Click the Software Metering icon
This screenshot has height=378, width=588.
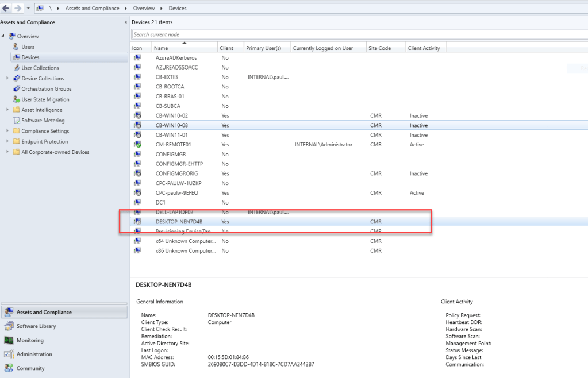16,121
